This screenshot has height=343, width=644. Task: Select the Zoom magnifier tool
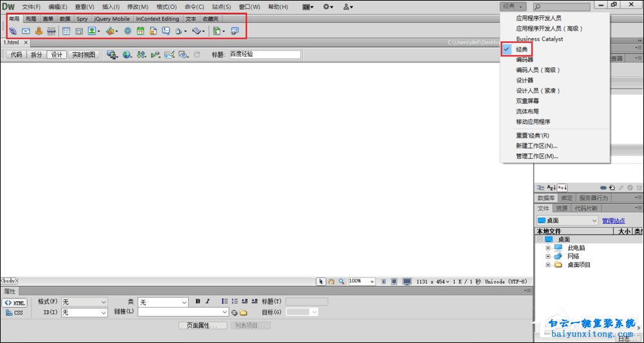[341, 281]
